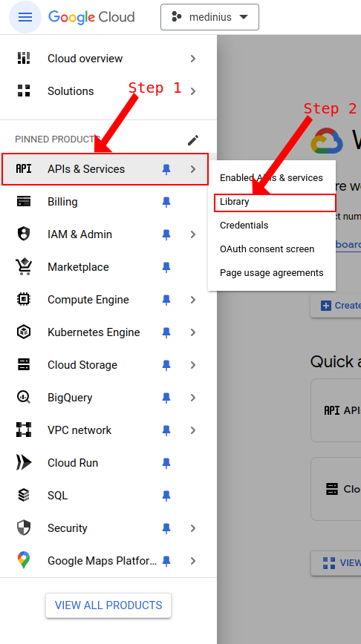
Task: Edit pinned products with pencil icon
Action: (x=193, y=140)
